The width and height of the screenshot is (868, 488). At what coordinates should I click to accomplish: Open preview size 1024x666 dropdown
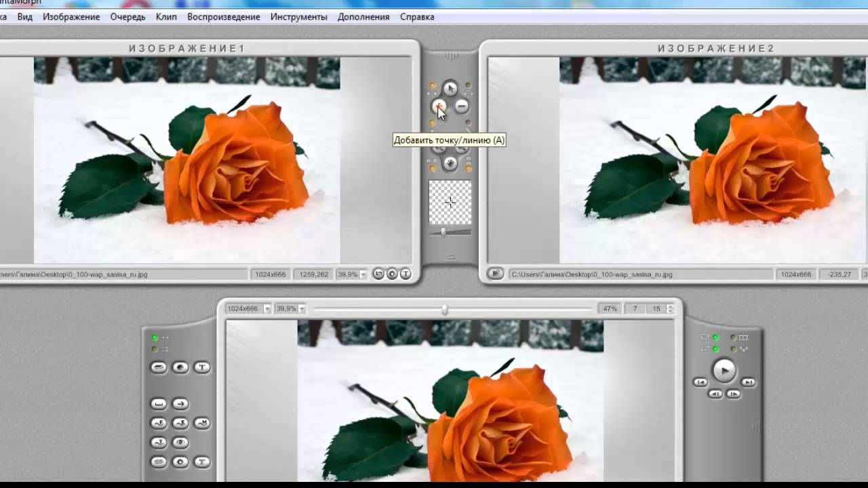[267, 308]
